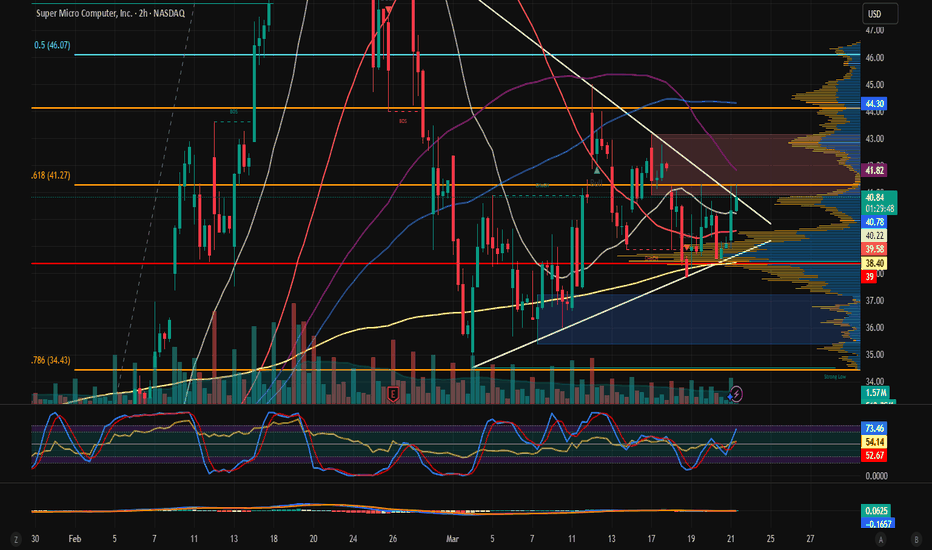
Task: Click the blue 40.78 price label
Action: 874,222
